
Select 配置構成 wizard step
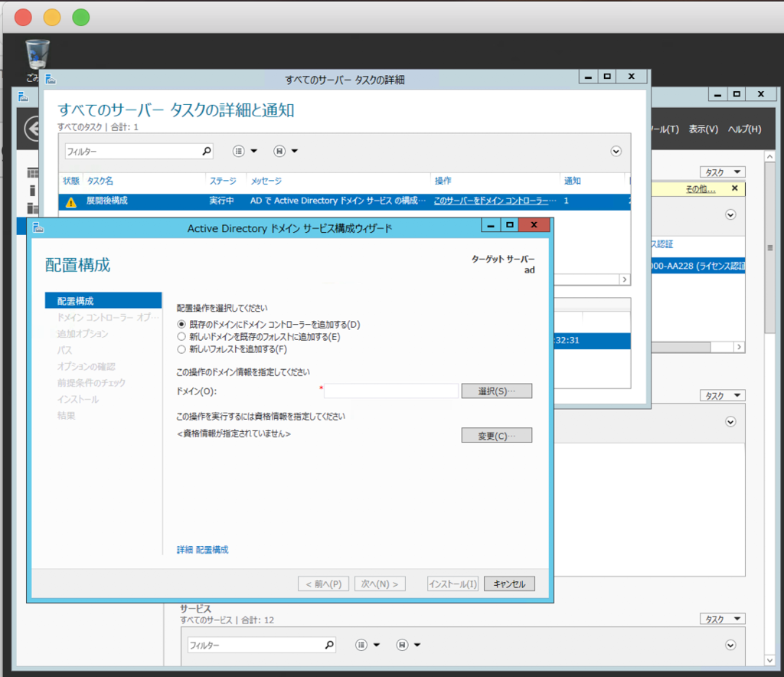tap(103, 301)
